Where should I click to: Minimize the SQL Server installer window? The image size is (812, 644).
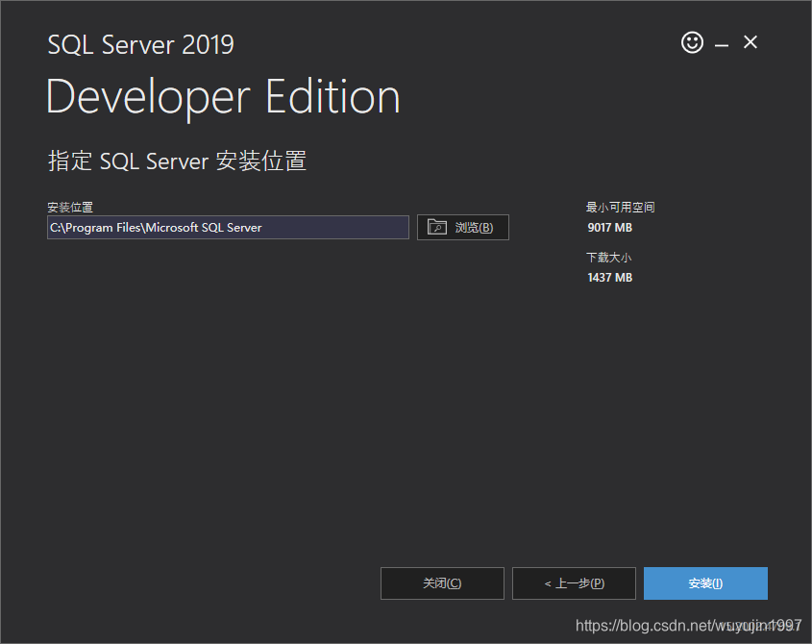[x=722, y=45]
